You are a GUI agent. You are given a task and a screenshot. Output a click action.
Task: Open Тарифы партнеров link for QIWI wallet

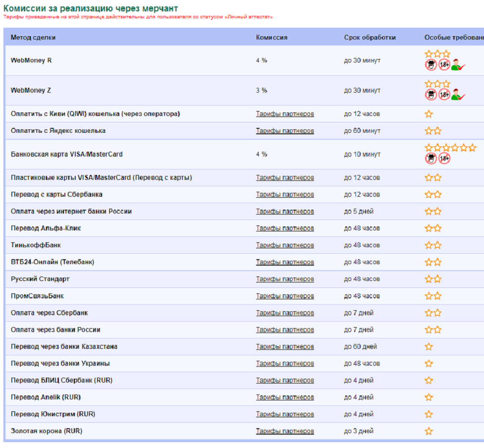pyautogui.click(x=285, y=114)
